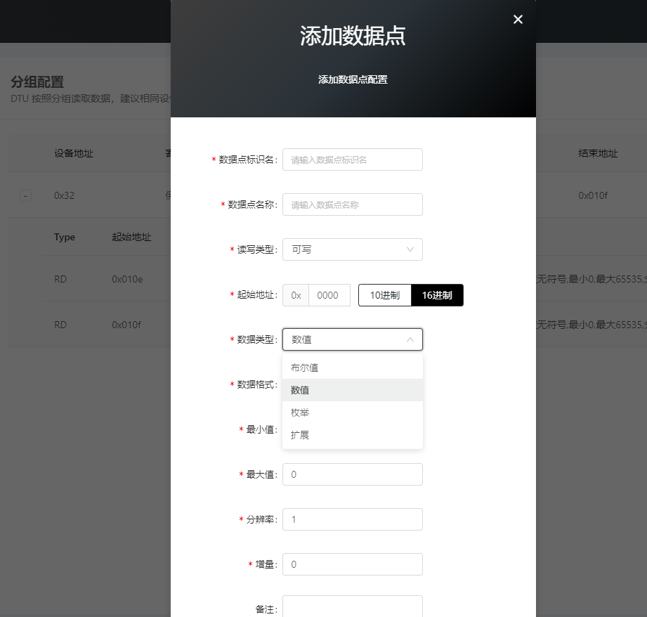
Task: Switch address format to 16进制
Action: click(437, 295)
